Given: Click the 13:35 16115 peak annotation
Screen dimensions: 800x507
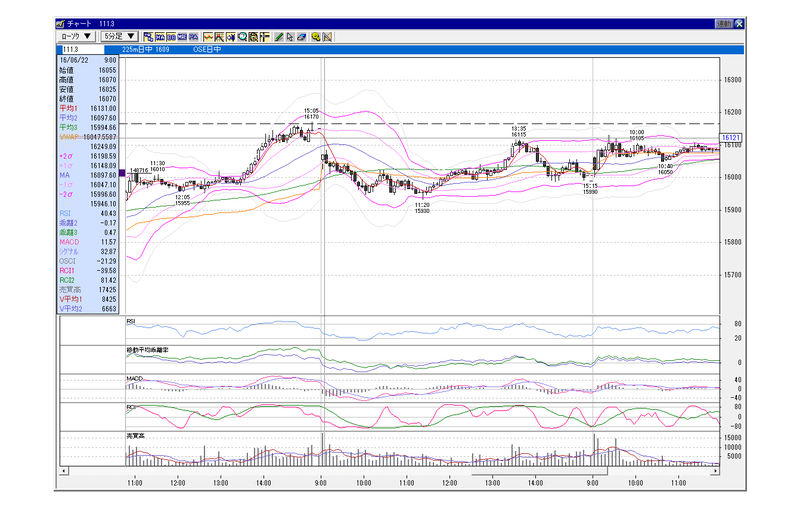Looking at the screenshot, I should (519, 132).
